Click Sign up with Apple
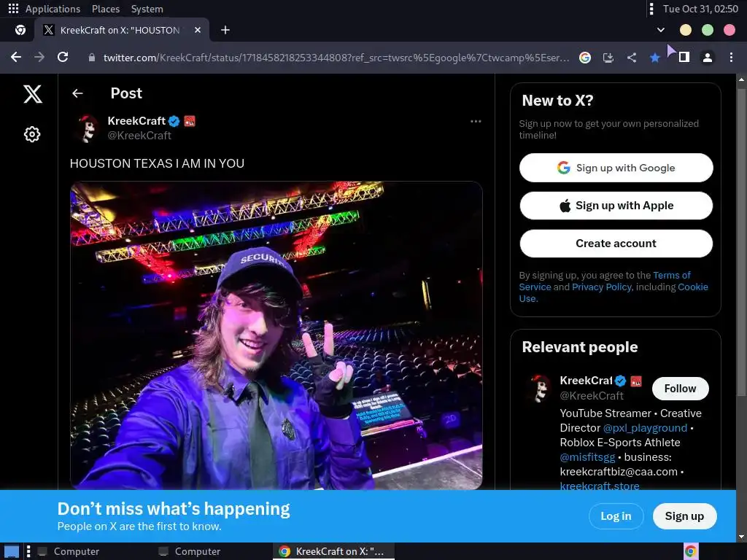 pyautogui.click(x=616, y=206)
